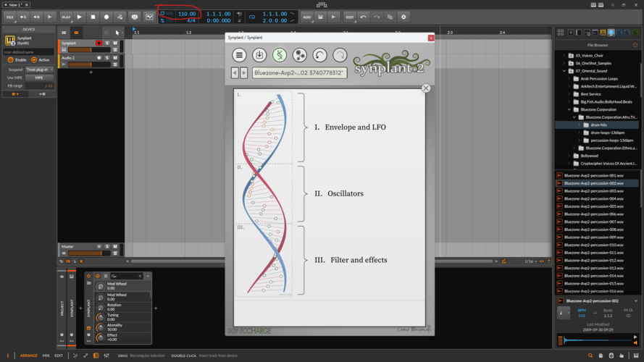Click the 4/4 time signature
Screen dimensions: 644x362
point(191,20)
